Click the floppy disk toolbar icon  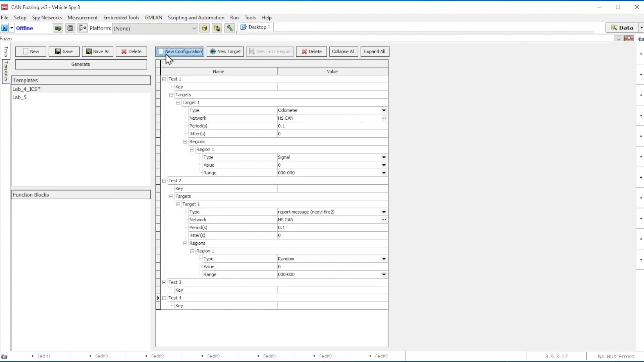[x=70, y=28]
